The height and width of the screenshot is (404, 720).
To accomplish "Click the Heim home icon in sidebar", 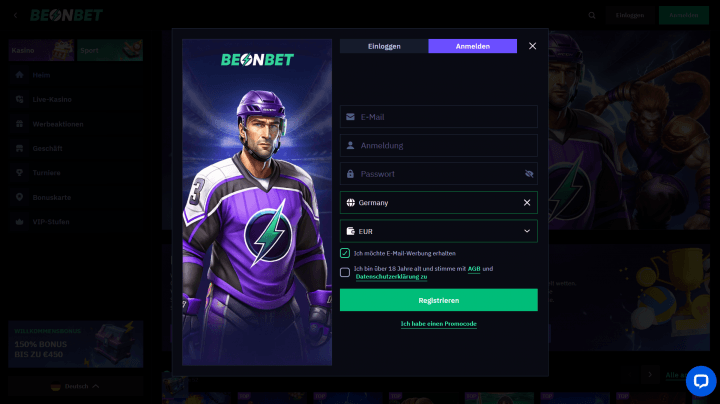I will (19, 75).
